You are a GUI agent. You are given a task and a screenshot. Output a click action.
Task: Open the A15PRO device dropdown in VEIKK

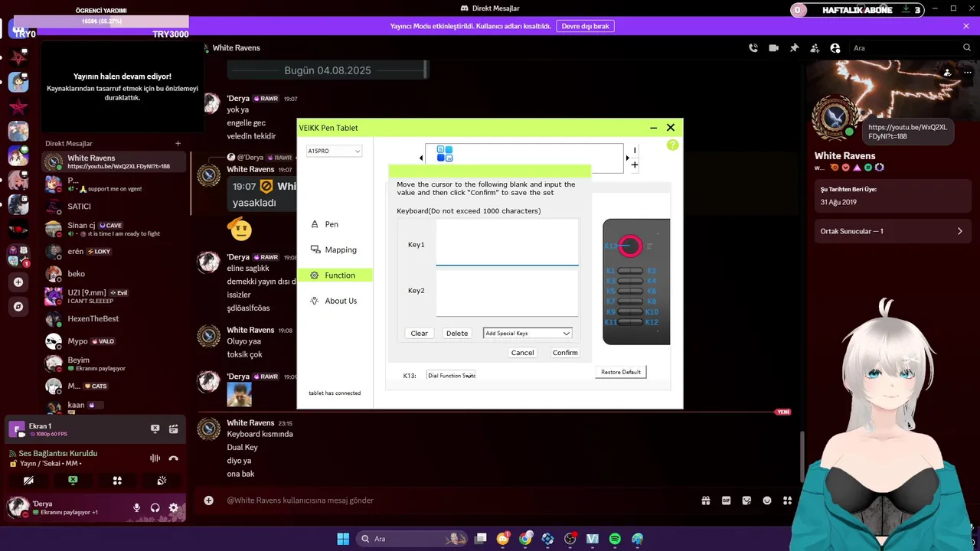[334, 151]
